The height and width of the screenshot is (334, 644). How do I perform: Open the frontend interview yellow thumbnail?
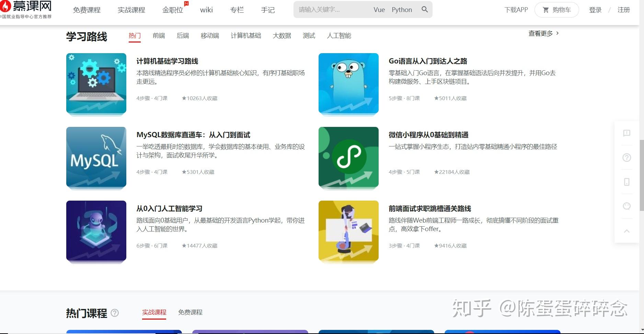point(348,231)
